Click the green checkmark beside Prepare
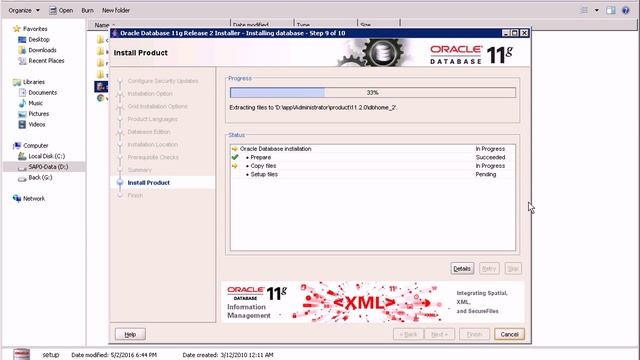 coord(235,157)
